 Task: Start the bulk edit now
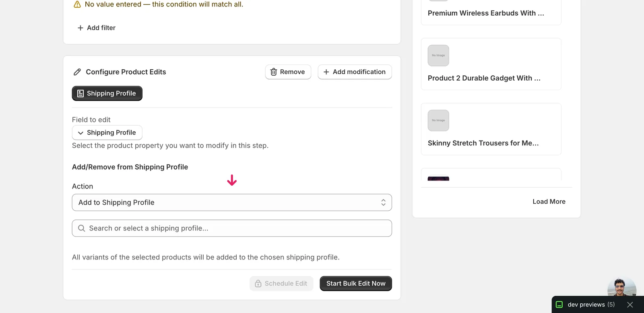coord(356,284)
